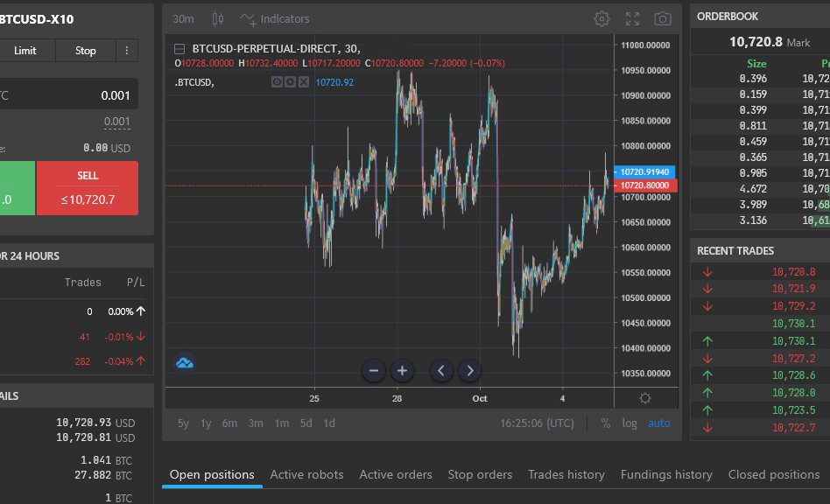Click the red SELL ≤10,720.7 button
830x504 pixels.
88,188
